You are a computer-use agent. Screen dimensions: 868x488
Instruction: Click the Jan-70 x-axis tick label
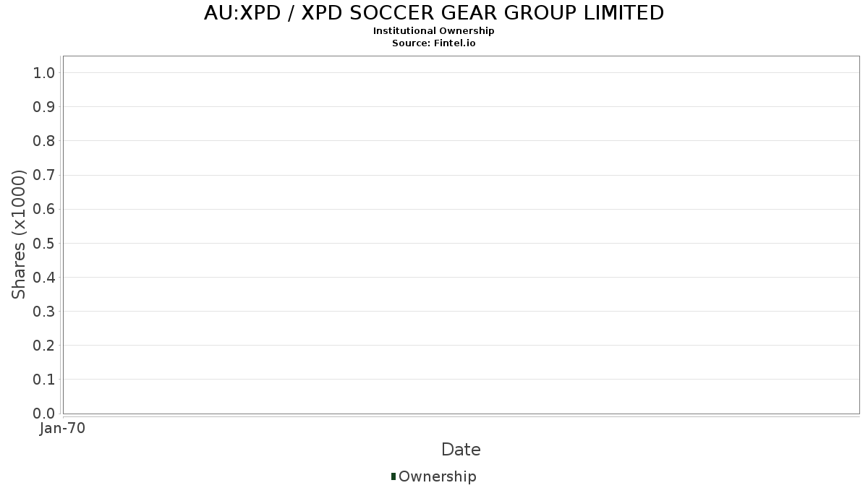63,429
